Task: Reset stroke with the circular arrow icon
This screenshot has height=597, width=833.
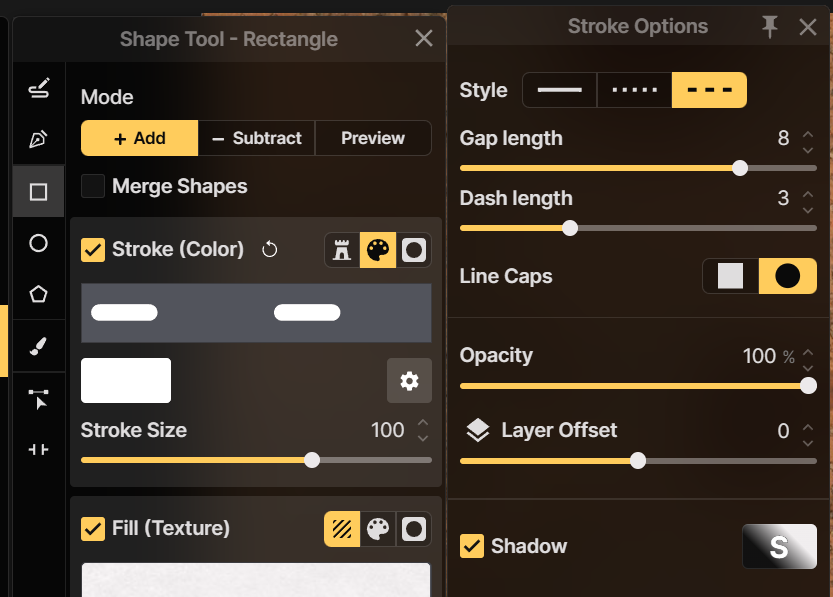Action: pos(270,249)
